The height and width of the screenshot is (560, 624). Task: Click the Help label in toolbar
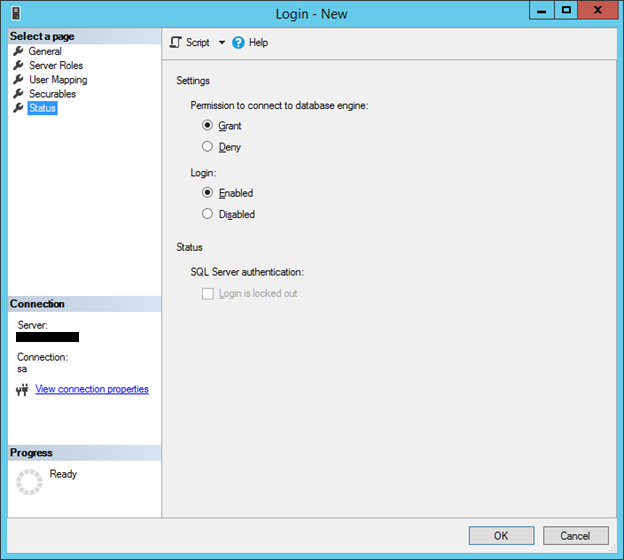pos(258,43)
